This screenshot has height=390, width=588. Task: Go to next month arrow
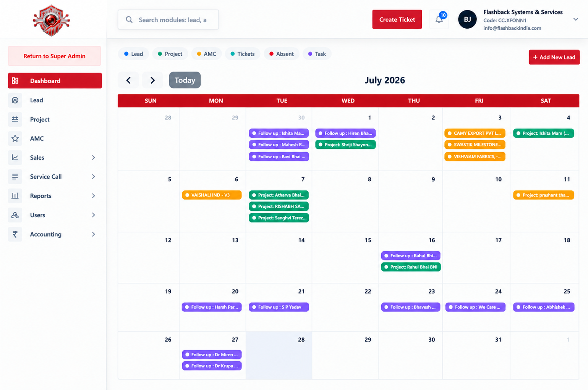(x=152, y=80)
